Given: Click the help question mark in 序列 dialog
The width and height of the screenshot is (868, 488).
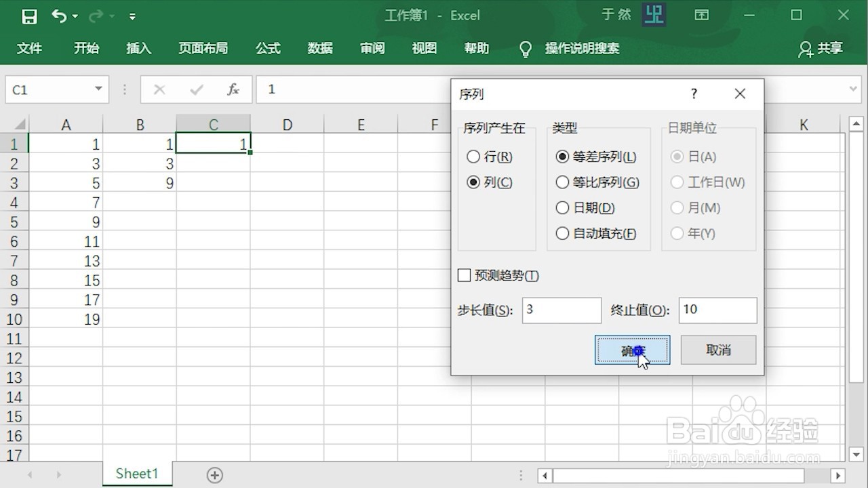Looking at the screenshot, I should click(693, 94).
